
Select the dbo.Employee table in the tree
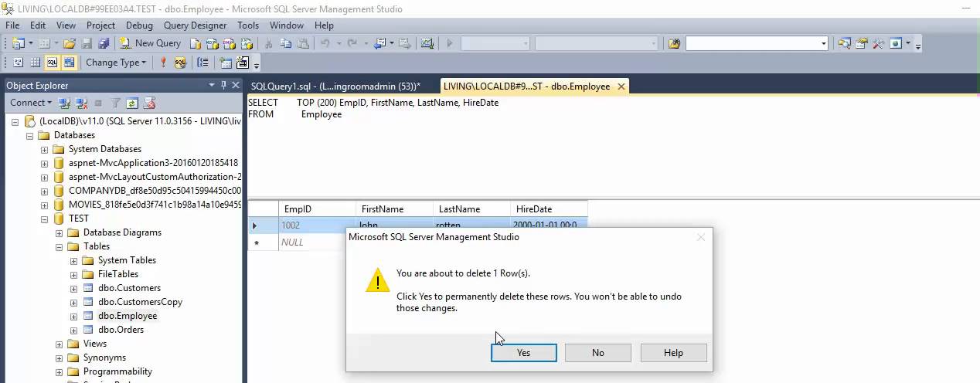point(128,316)
